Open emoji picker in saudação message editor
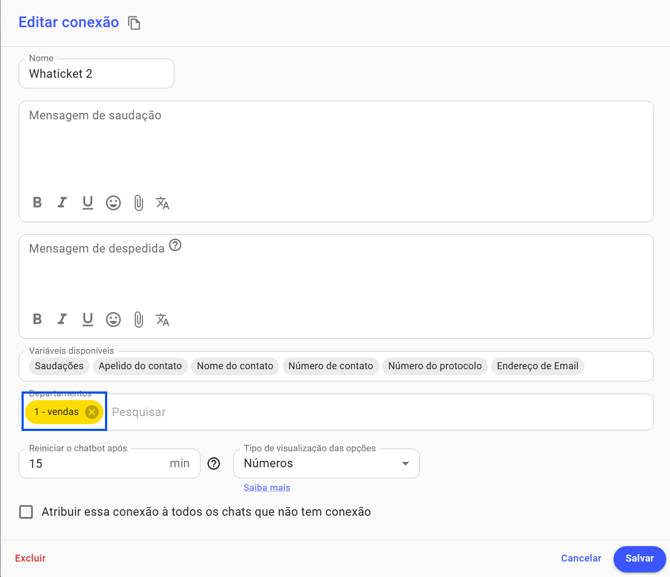The height and width of the screenshot is (577, 670). [x=113, y=203]
